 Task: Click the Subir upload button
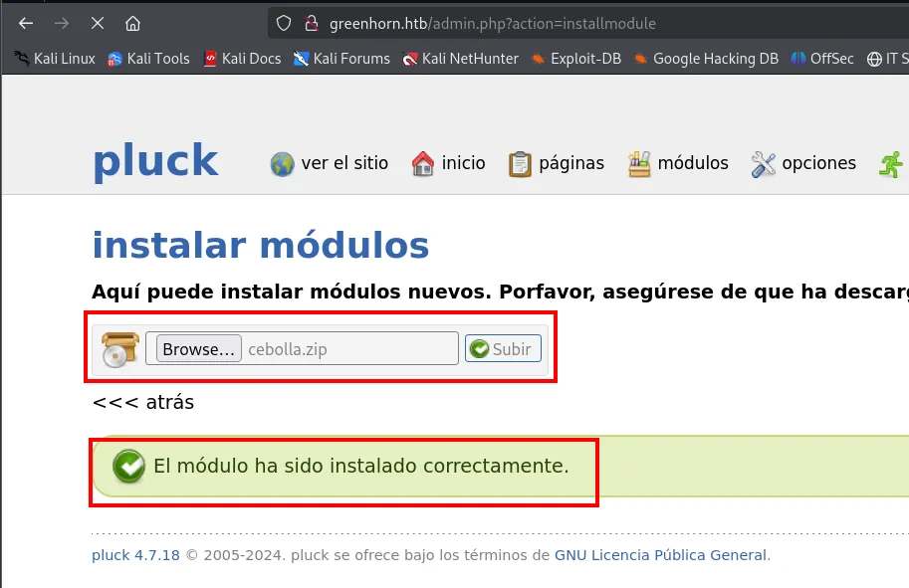pos(503,349)
